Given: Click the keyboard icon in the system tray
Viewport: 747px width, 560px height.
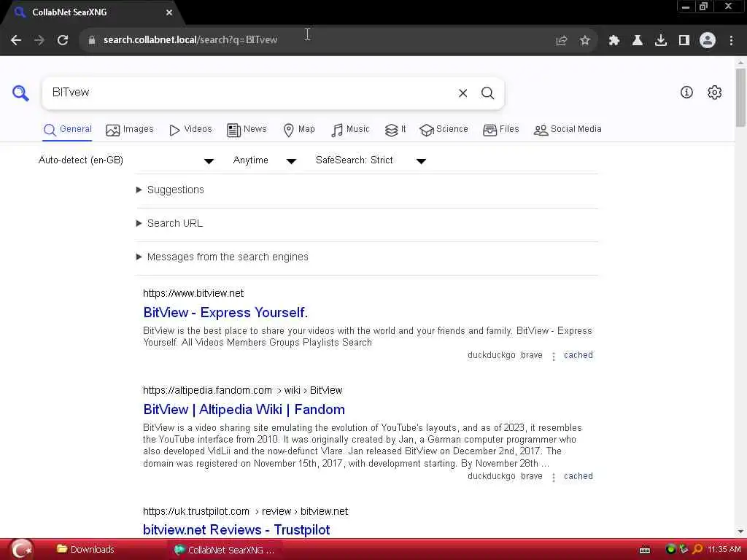Looking at the screenshot, I should (x=645, y=550).
